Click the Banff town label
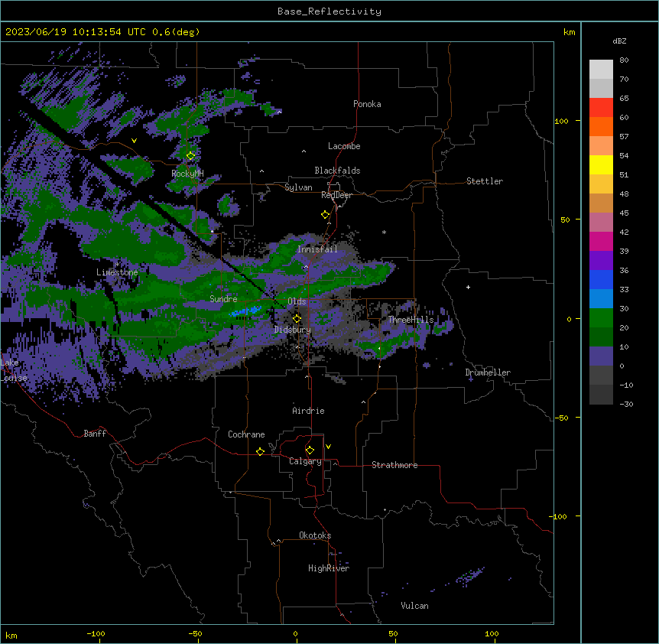Viewport: 659px width, 644px height. pyautogui.click(x=95, y=434)
